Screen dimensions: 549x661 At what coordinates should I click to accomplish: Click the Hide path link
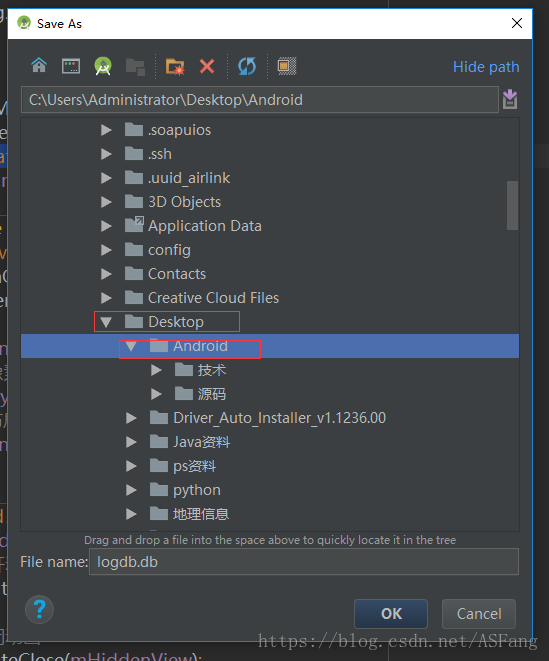(x=486, y=67)
